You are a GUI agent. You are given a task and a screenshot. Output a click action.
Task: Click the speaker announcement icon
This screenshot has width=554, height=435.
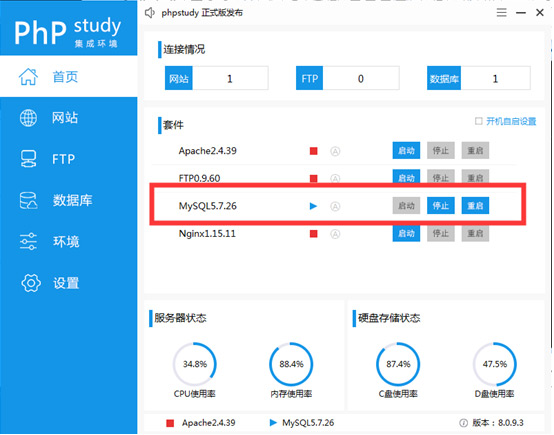(x=150, y=13)
